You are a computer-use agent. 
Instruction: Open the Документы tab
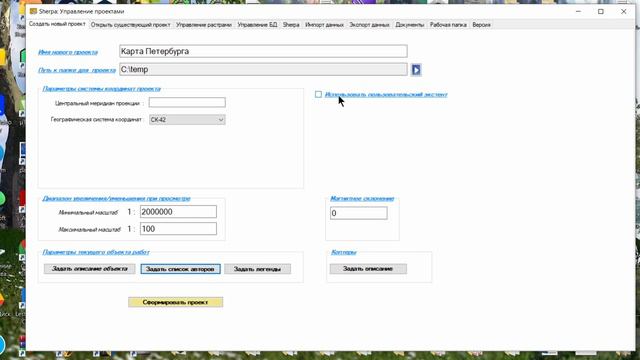tap(409, 24)
